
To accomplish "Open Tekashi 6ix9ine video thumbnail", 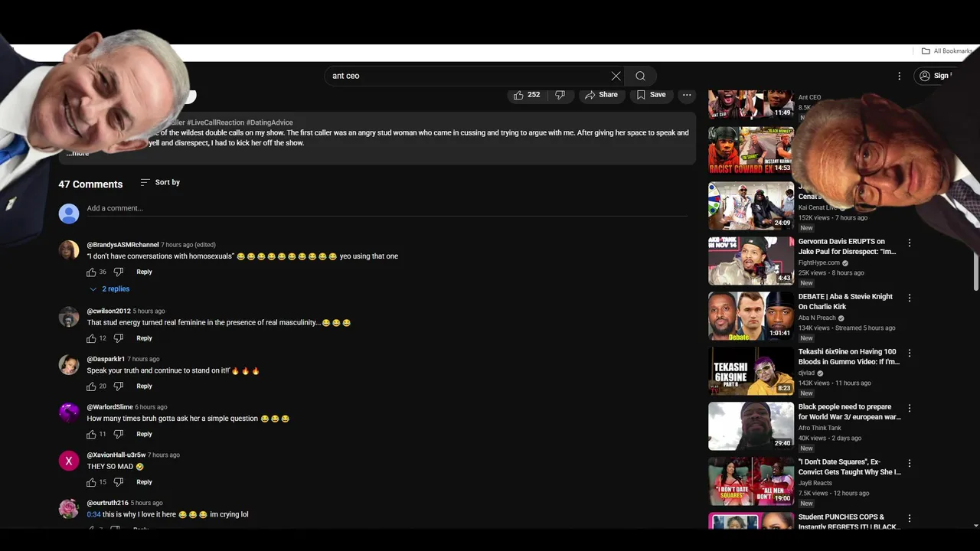I will 751,371.
